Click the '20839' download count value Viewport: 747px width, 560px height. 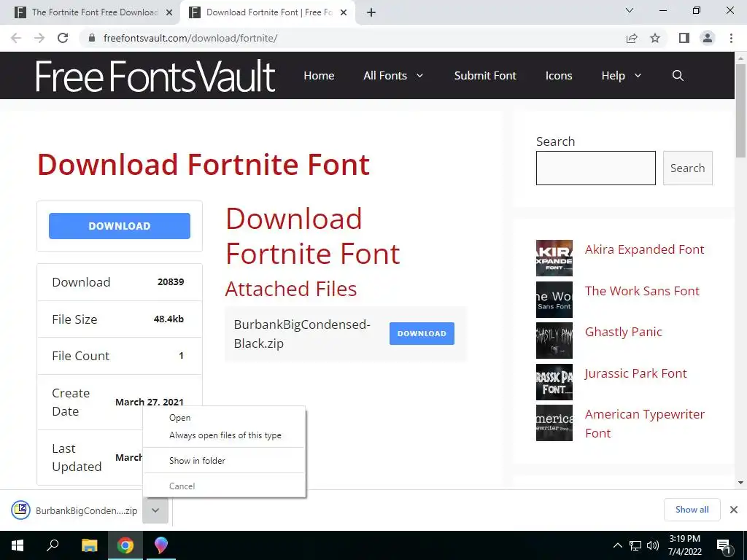point(171,282)
